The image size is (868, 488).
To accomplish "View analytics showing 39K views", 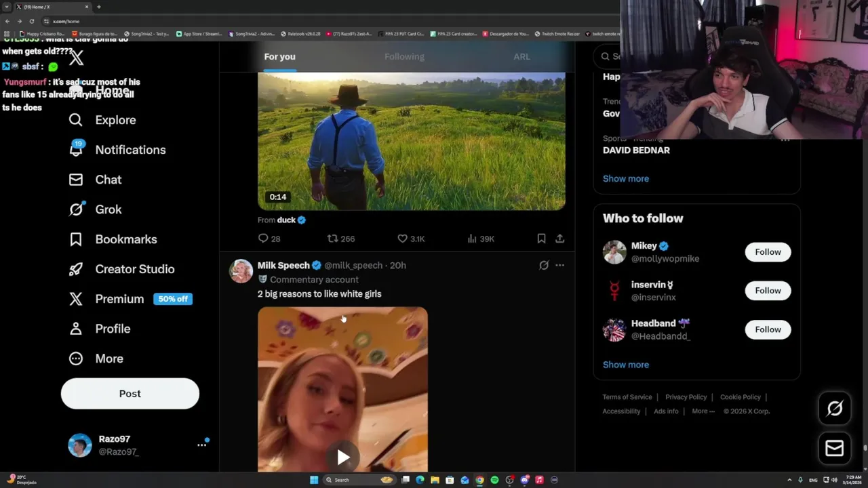I will [x=481, y=239].
